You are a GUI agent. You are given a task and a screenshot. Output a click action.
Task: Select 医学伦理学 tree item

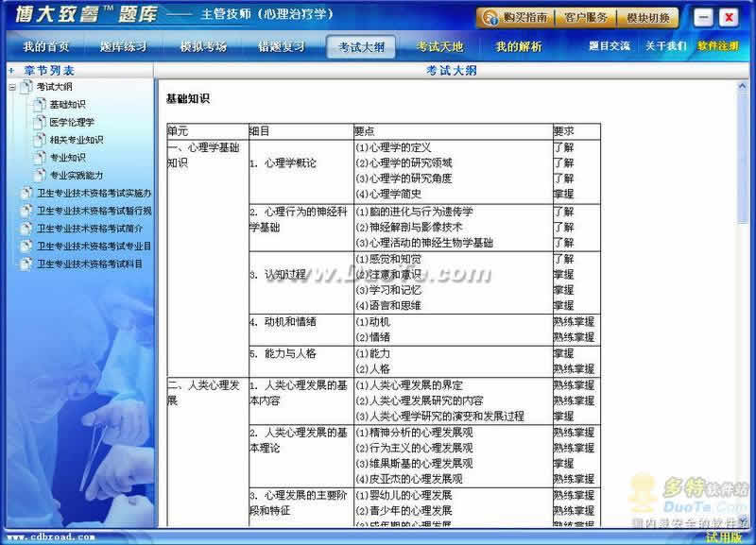pos(72,122)
